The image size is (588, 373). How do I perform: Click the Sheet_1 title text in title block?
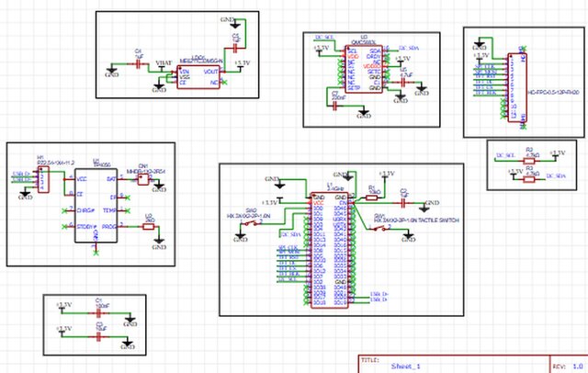[406, 366]
